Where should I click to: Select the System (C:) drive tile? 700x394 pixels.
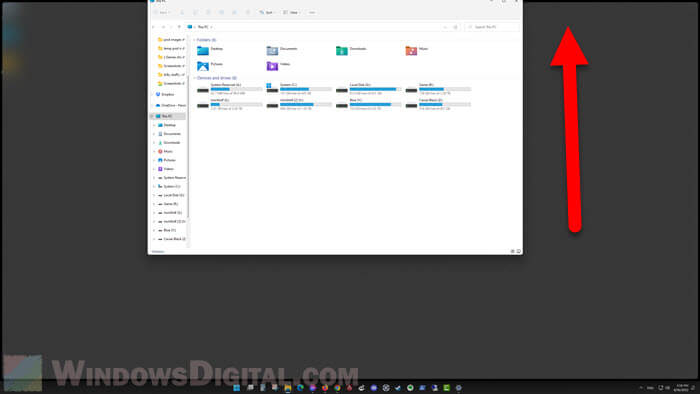click(299, 89)
